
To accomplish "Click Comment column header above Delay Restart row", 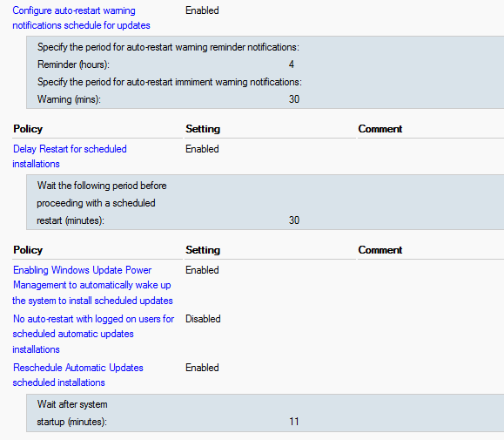I will tap(380, 129).
